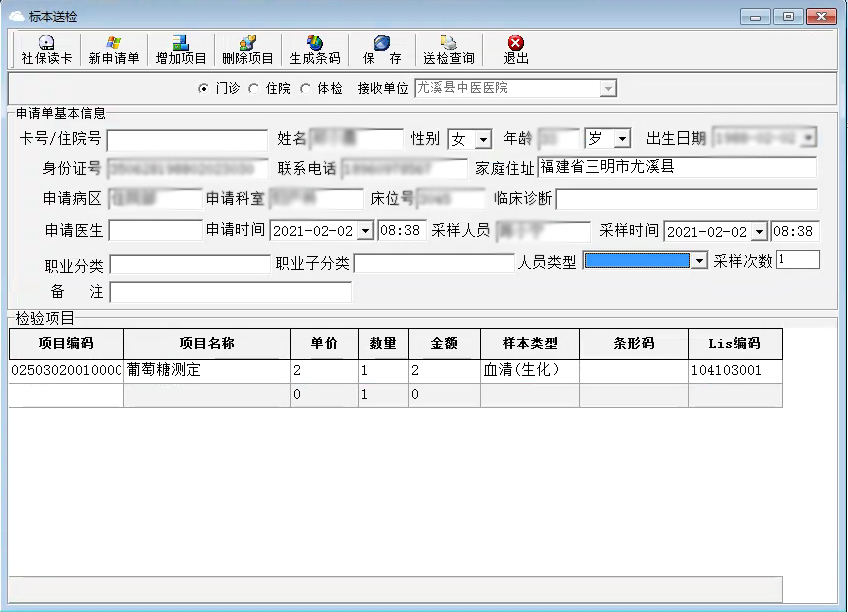Expand the 人员类型 dropdown list
Image resolution: width=848 pixels, height=612 pixels.
pos(699,261)
